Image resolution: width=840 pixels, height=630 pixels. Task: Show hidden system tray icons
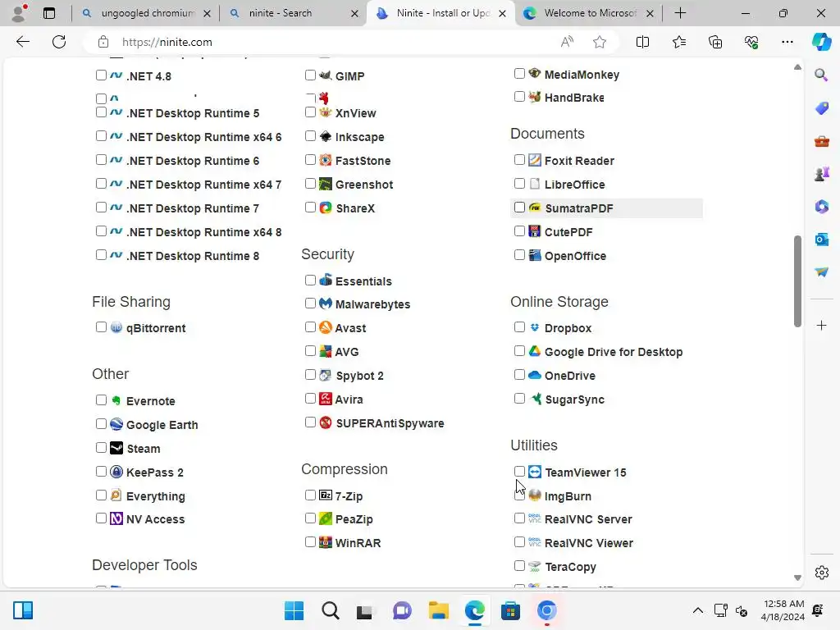(697, 610)
